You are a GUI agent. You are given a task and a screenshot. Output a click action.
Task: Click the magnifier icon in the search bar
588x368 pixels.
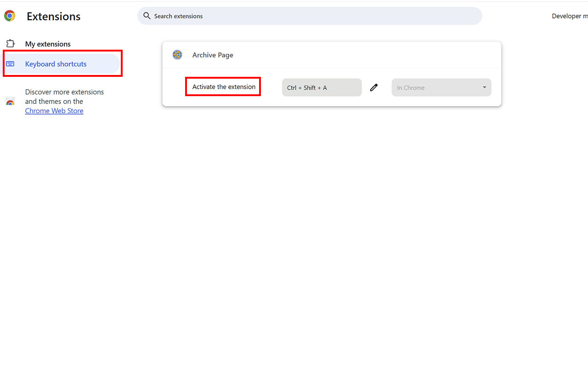pos(147,16)
